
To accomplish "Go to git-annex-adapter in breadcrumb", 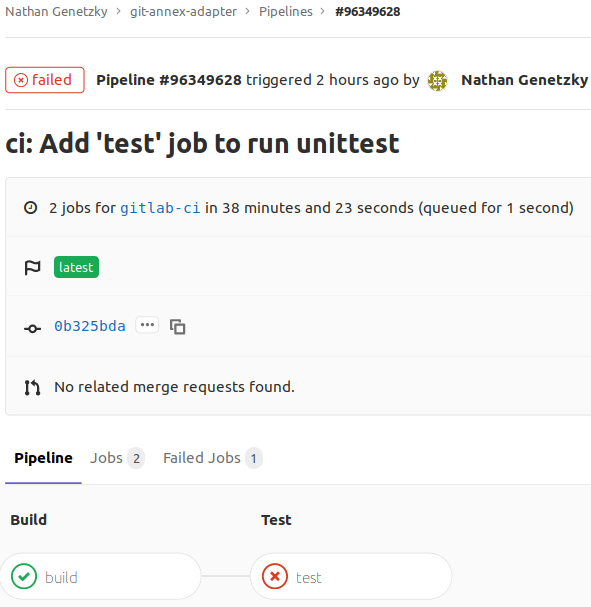I will click(183, 12).
